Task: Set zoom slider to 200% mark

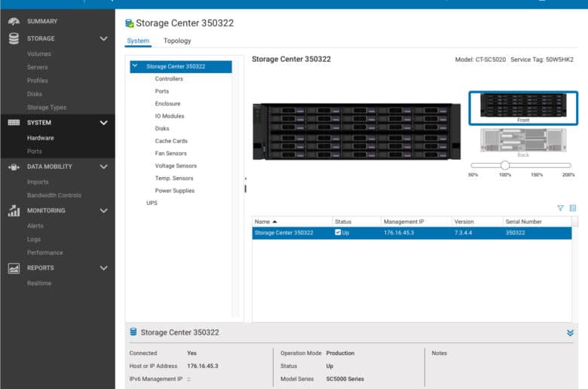Action: [568, 165]
